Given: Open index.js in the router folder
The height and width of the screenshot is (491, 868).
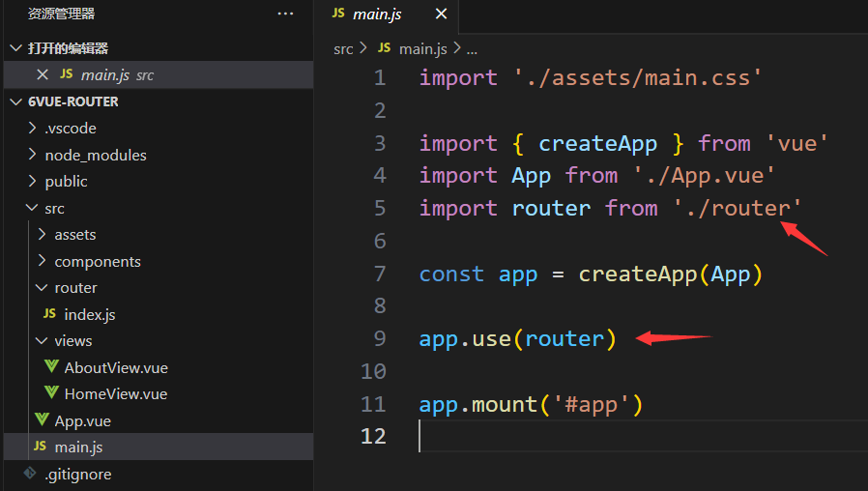Looking at the screenshot, I should [90, 314].
